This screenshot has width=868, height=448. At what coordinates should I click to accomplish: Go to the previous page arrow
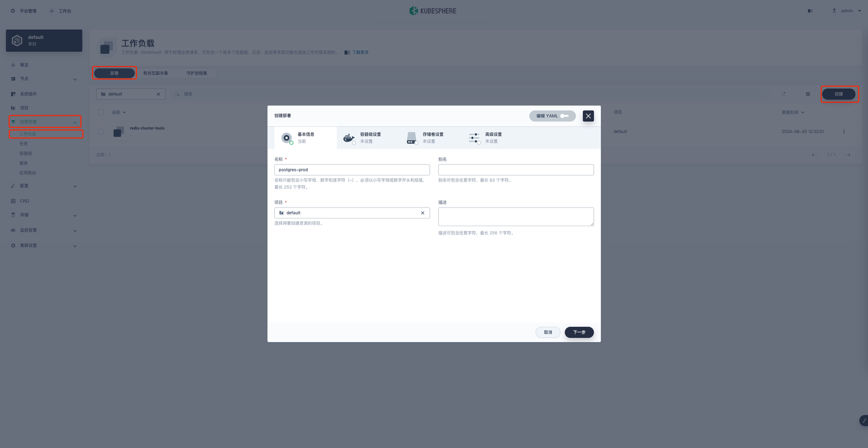point(814,155)
